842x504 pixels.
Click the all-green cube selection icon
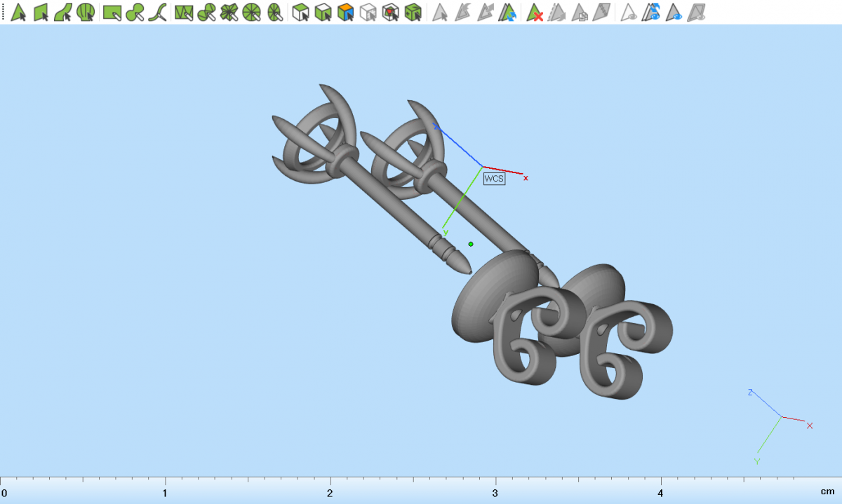click(x=414, y=12)
